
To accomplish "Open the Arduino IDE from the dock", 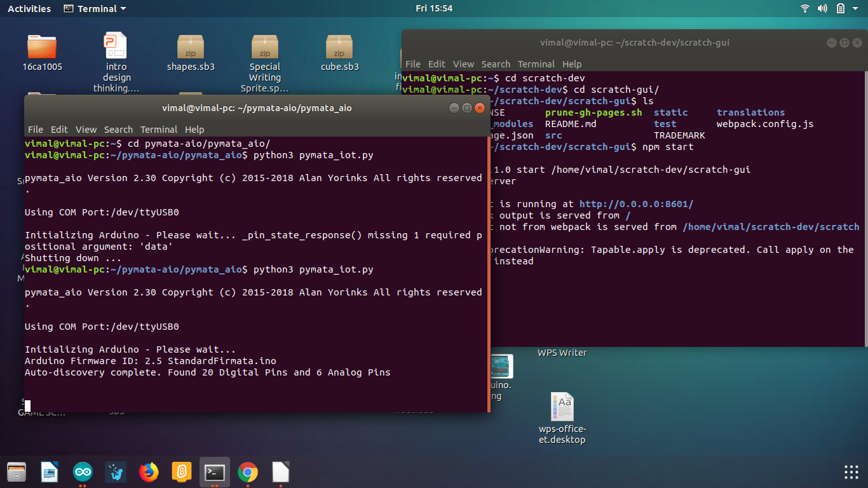I will click(x=83, y=472).
